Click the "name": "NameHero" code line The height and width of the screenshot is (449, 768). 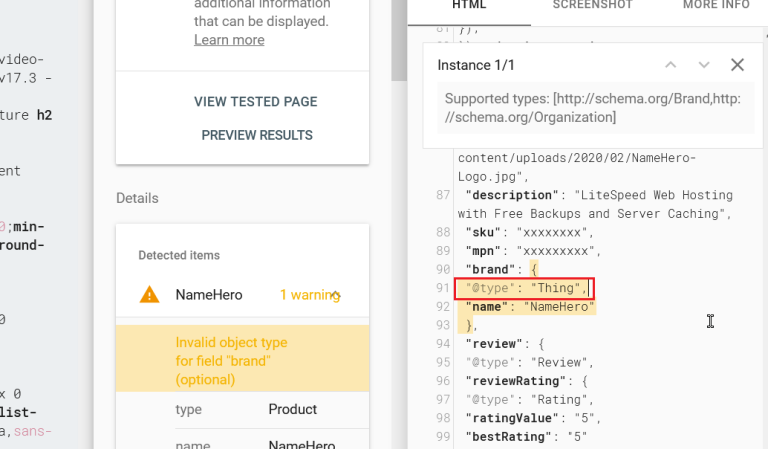(x=530, y=307)
